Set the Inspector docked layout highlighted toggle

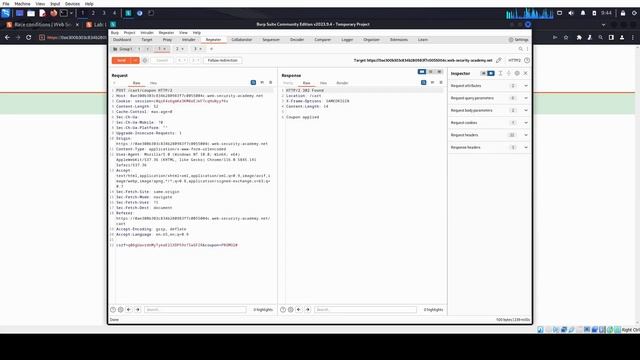(x=491, y=73)
